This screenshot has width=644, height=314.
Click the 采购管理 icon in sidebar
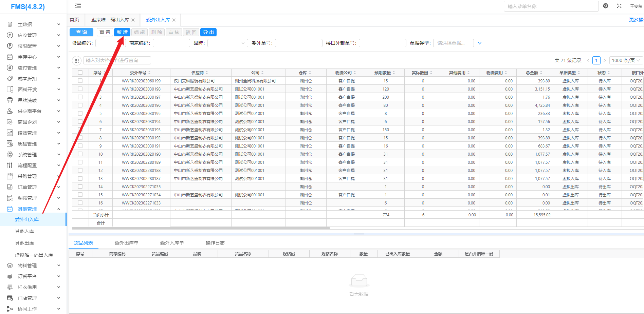[10, 176]
